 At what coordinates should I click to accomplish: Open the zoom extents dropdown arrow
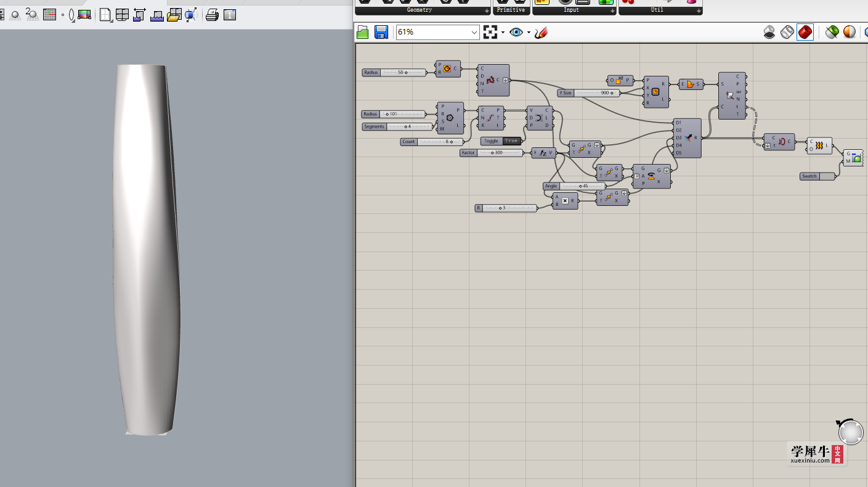point(503,33)
